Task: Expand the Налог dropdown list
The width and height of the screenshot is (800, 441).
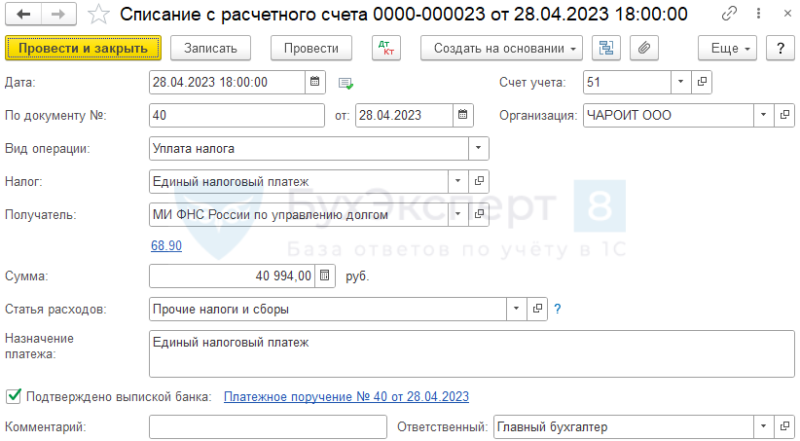Action: [x=458, y=181]
